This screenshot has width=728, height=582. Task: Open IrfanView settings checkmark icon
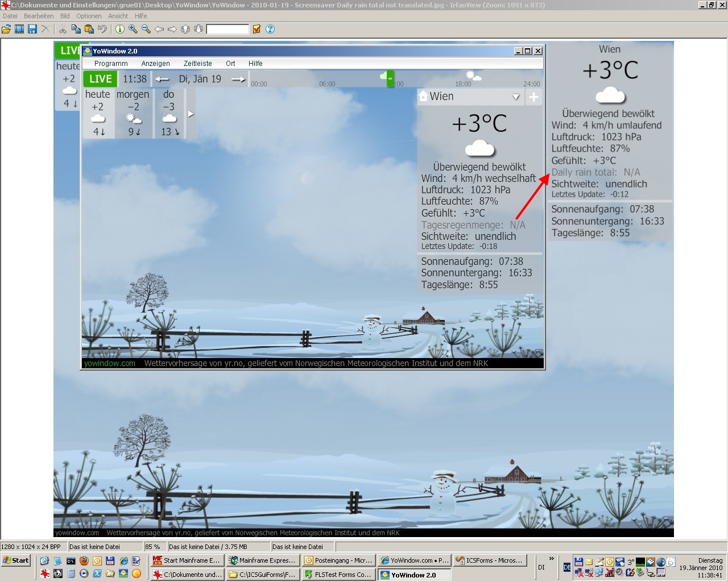(257, 29)
